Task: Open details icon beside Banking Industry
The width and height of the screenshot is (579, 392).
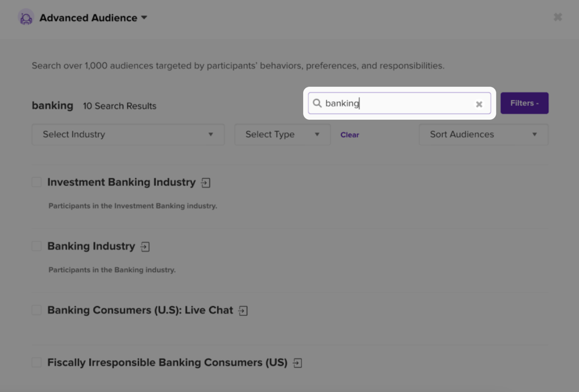Action: coord(145,247)
